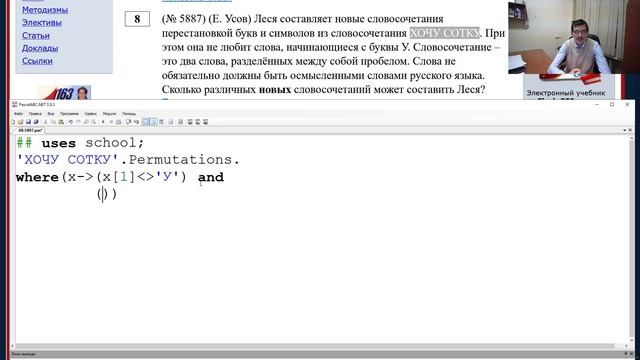
Task: Create a new file via toolbar icon
Action: tap(13, 122)
